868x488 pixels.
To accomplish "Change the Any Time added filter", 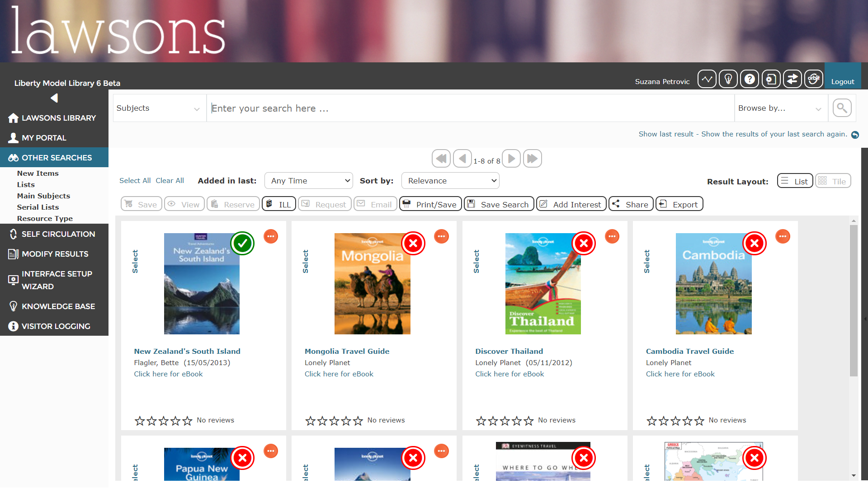I will point(308,180).
